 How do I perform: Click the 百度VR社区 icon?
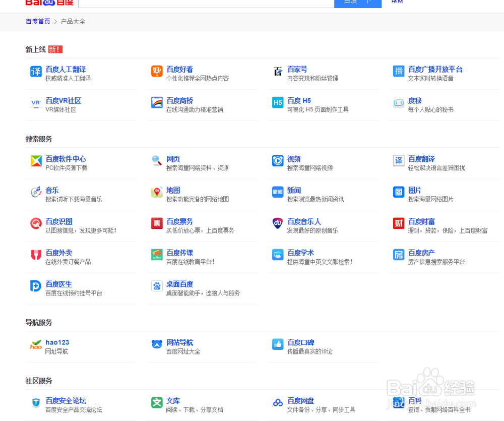[36, 102]
